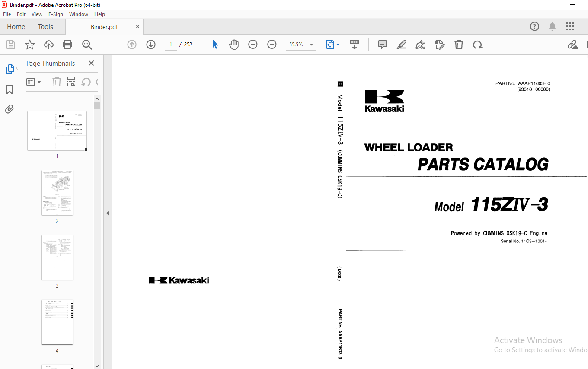Close the Binder.pdf tab
The height and width of the screenshot is (369, 588).
(137, 27)
